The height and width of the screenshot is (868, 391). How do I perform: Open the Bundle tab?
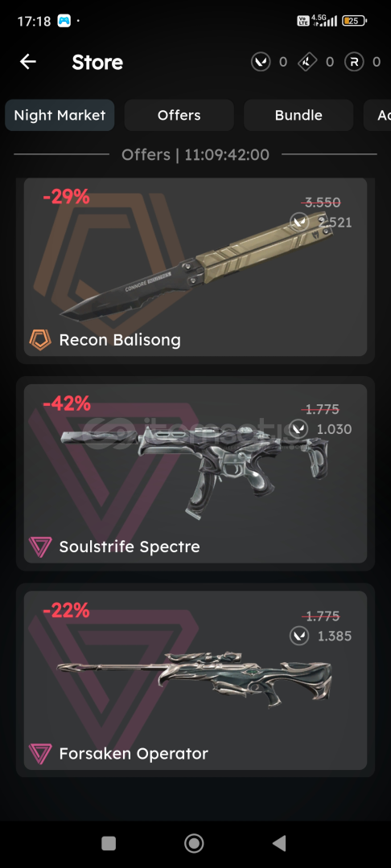point(298,115)
